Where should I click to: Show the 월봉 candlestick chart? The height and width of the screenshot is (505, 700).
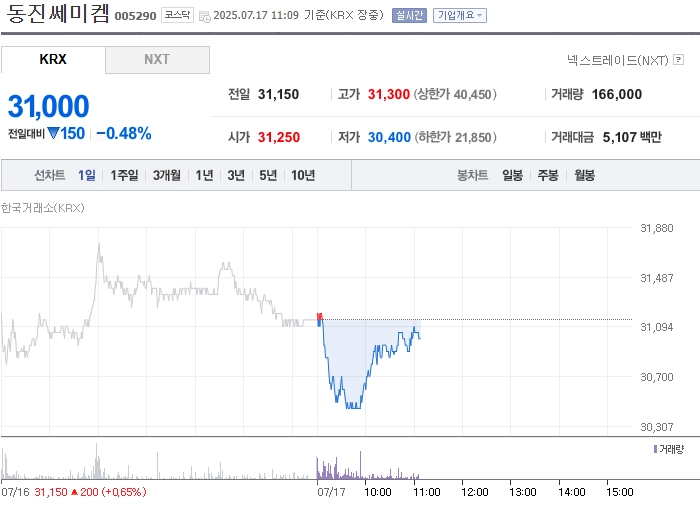pos(584,175)
